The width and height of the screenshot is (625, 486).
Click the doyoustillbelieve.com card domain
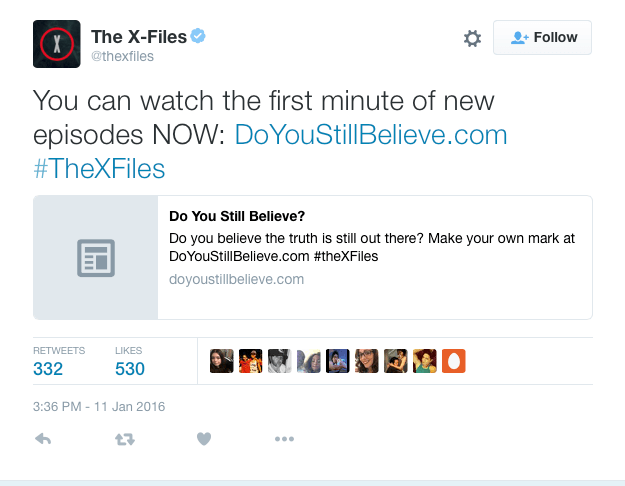point(236,279)
